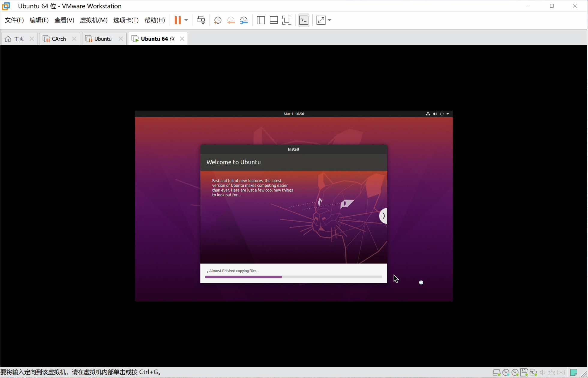Click the first CD/DVD status icon

506,373
